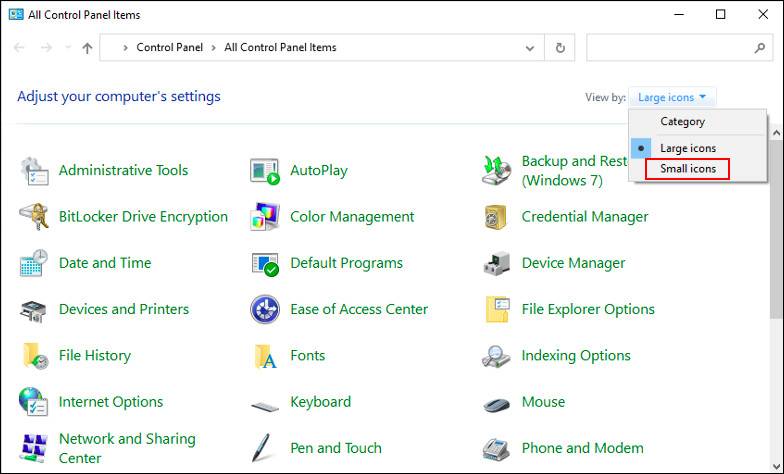Open the Phone and Modem link
Screen dimensions: 784x474
[582, 448]
